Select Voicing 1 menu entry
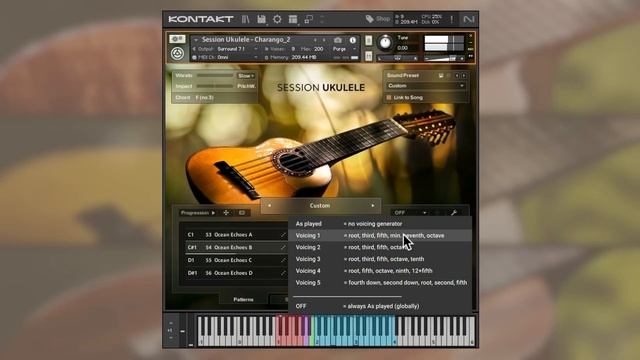640x360 pixels. point(380,236)
